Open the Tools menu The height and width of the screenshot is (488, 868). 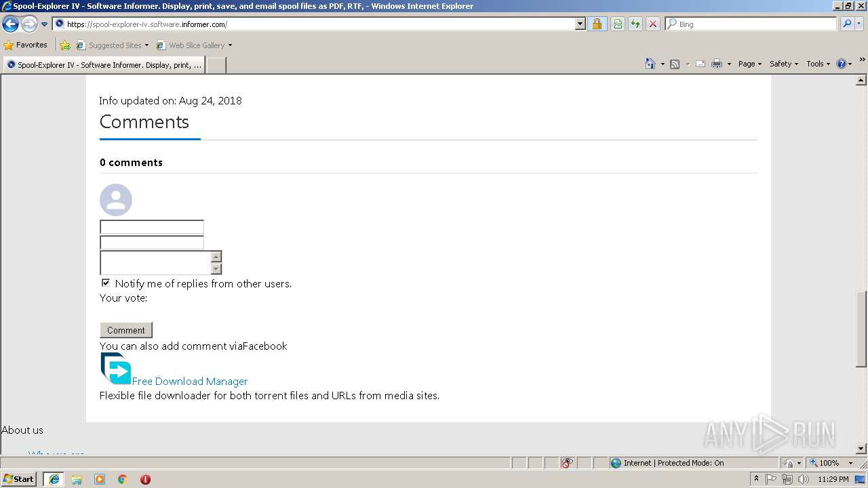818,64
